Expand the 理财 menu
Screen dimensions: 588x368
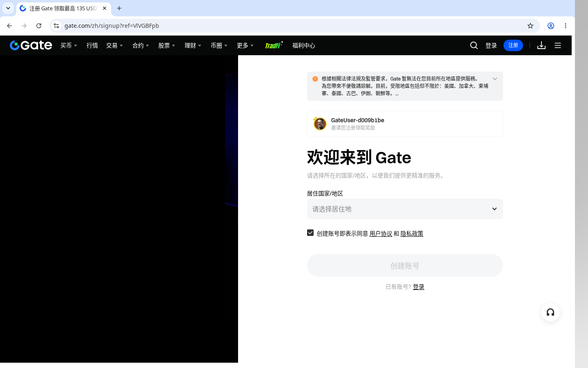point(193,45)
